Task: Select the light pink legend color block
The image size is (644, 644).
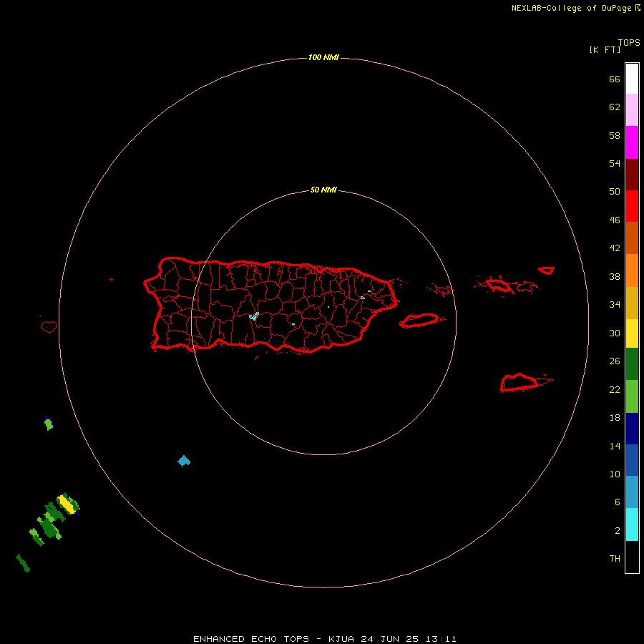Action: tap(632, 109)
